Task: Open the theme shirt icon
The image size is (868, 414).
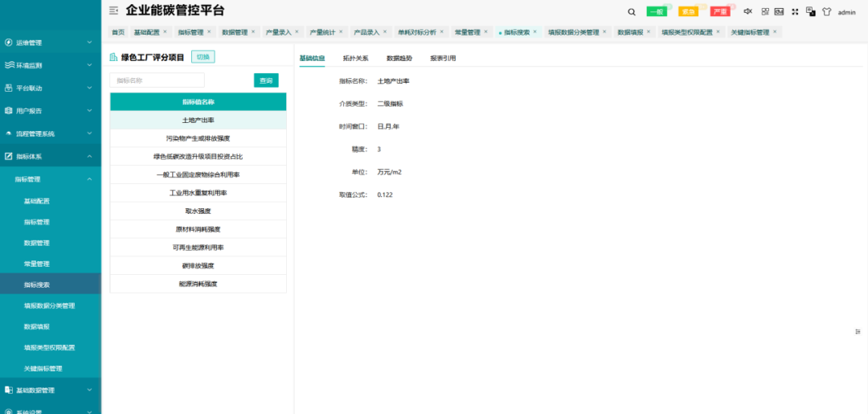Action: point(827,11)
